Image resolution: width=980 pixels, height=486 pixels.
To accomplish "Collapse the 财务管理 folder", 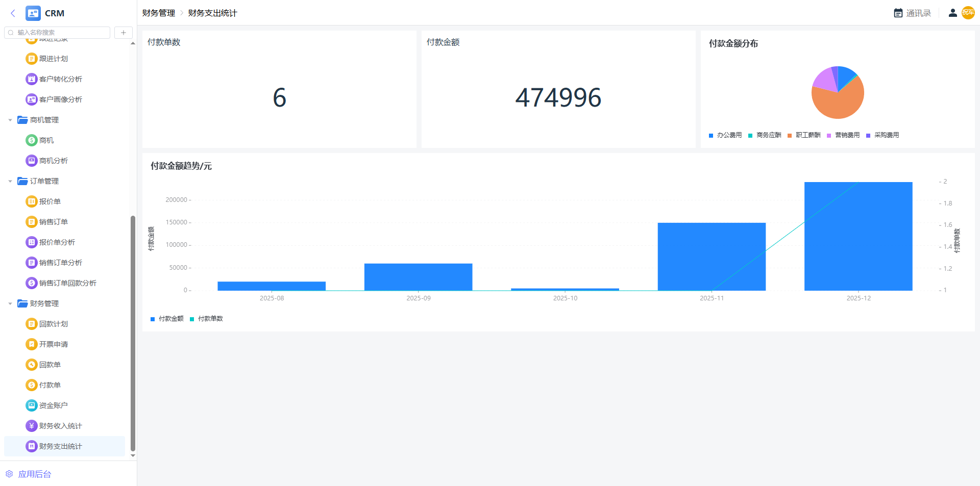I will [x=10, y=304].
